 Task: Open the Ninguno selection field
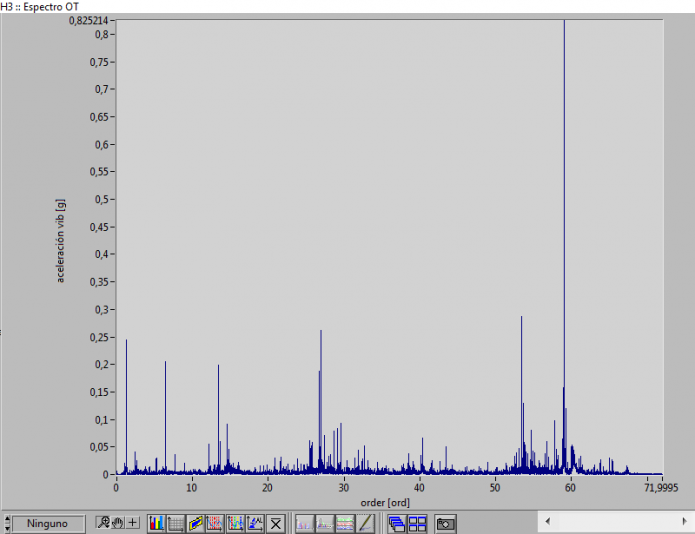(48, 523)
